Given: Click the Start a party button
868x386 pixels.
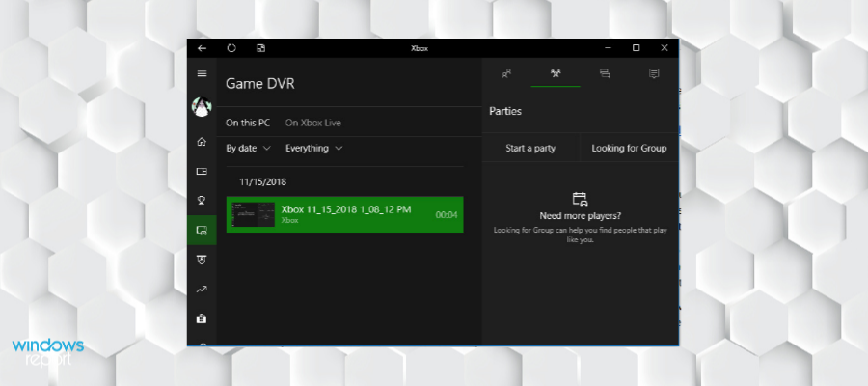Looking at the screenshot, I should 530,148.
